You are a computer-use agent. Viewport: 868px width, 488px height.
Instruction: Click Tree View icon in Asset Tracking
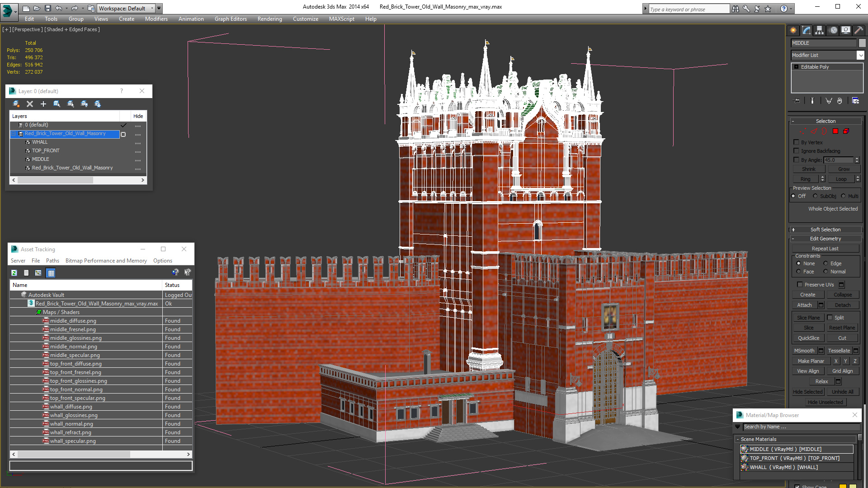pos(38,273)
